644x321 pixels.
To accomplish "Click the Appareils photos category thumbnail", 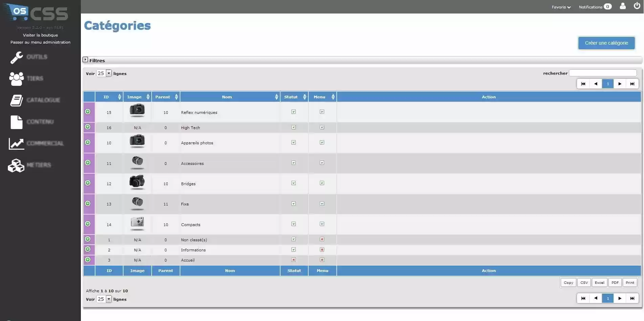I will (x=137, y=141).
